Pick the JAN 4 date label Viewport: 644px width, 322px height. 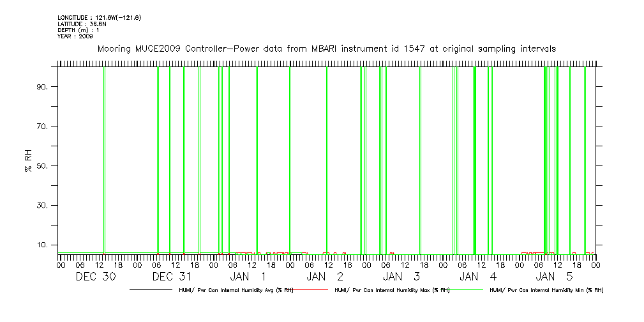pyautogui.click(x=478, y=277)
